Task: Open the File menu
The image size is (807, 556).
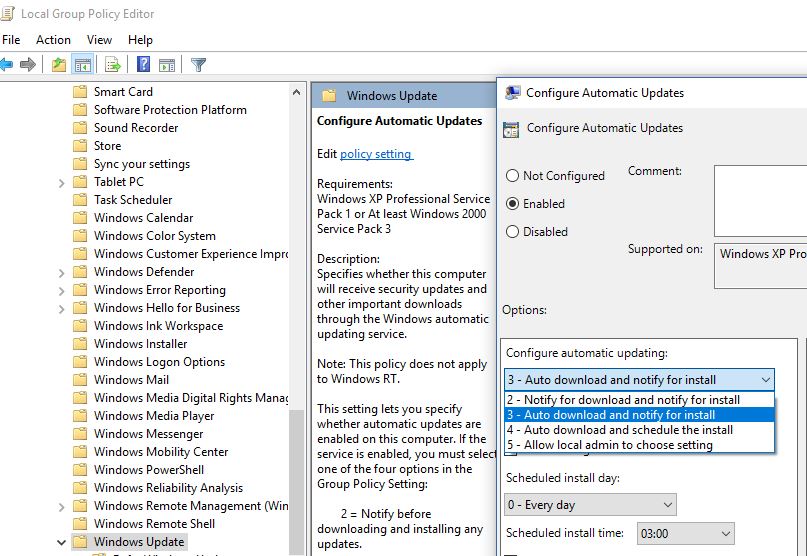Action: coord(11,40)
